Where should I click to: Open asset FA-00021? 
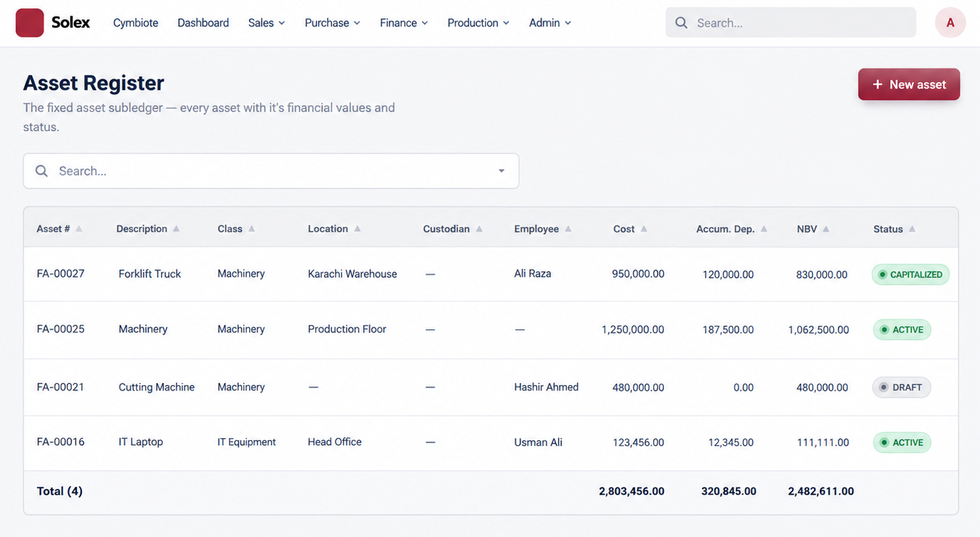(x=61, y=386)
